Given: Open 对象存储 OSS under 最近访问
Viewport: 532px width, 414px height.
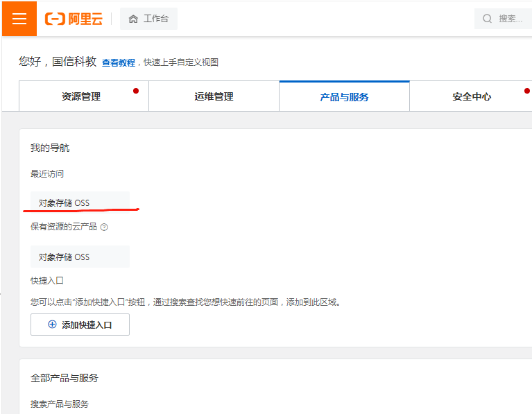Looking at the screenshot, I should [80, 202].
